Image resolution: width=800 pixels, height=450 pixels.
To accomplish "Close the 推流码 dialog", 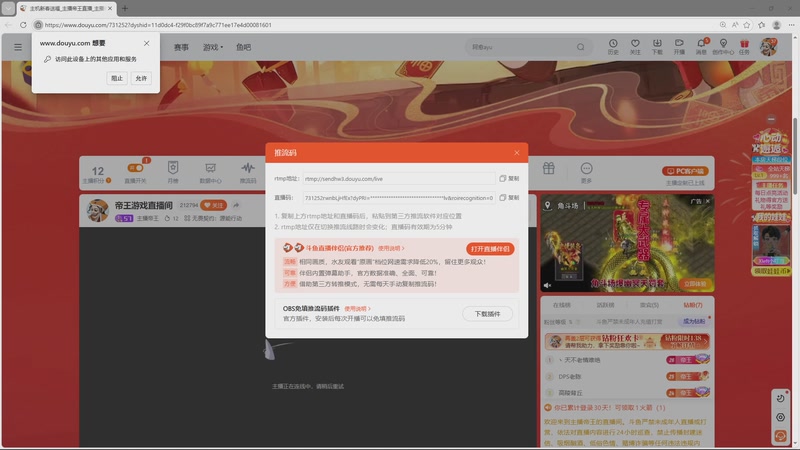I will (517, 153).
